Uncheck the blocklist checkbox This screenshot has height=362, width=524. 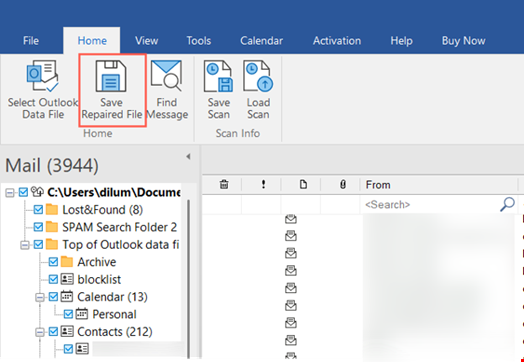(53, 279)
